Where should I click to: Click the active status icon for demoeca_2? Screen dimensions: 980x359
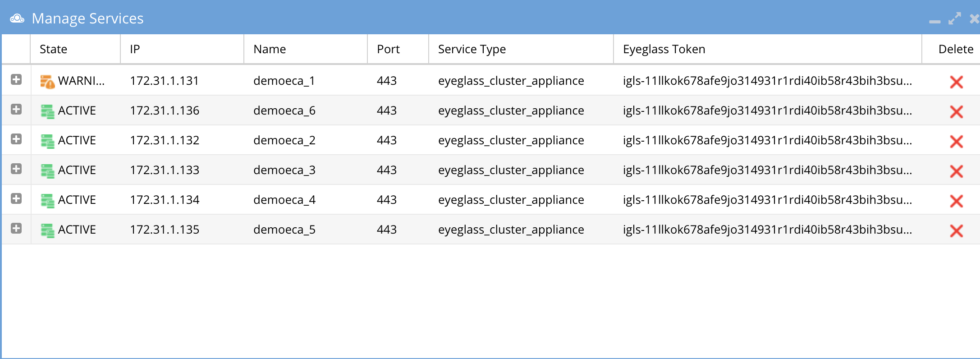47,141
